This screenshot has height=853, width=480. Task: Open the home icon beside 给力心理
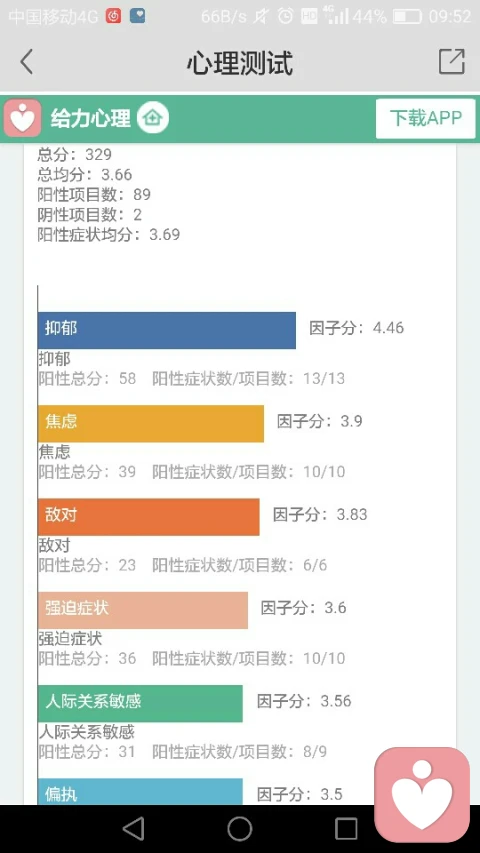[x=153, y=118]
